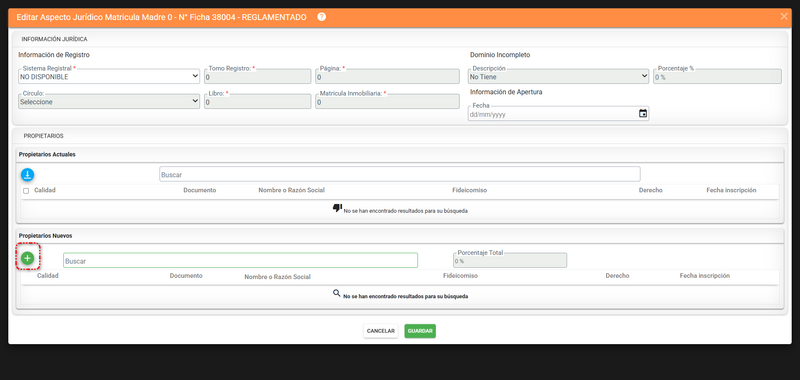Open the calendar picker icon in Fecha field
The width and height of the screenshot is (800, 380).
643,113
